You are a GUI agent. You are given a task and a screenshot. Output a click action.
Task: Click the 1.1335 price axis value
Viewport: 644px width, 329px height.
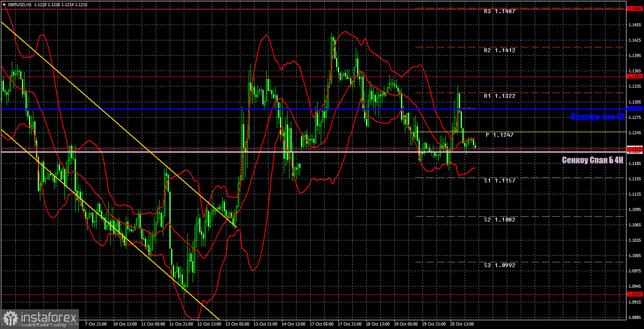[635, 86]
